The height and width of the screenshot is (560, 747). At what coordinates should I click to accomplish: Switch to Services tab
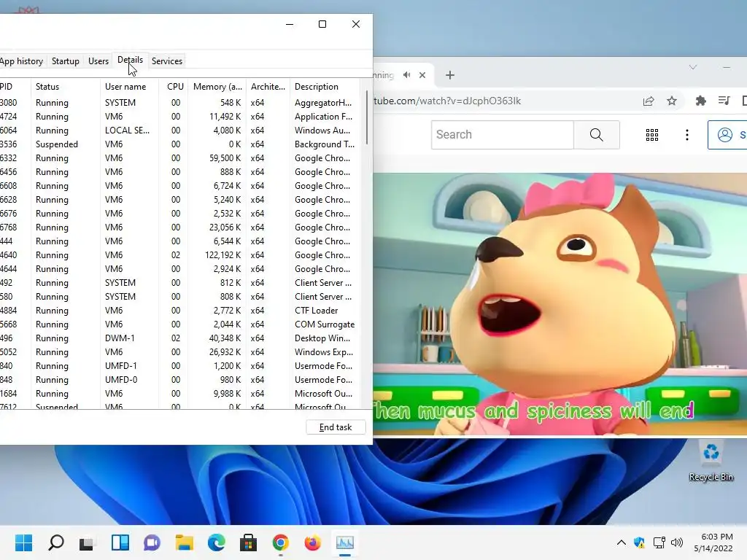click(167, 61)
